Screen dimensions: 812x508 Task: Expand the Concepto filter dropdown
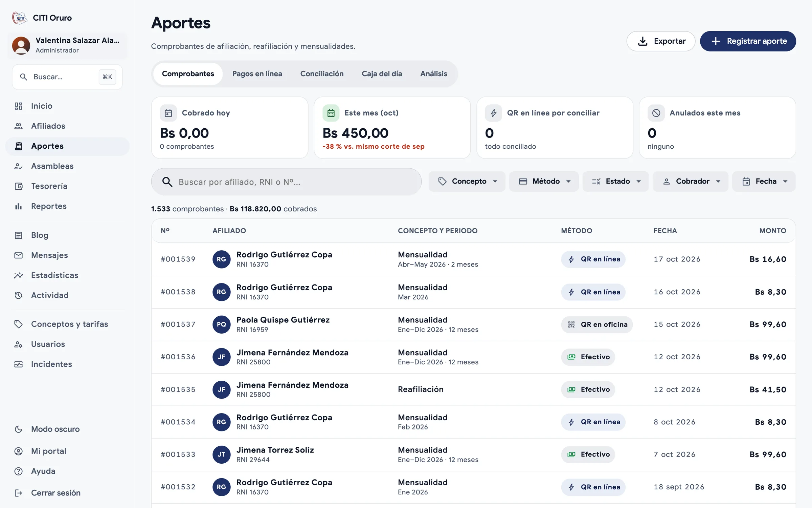(467, 182)
